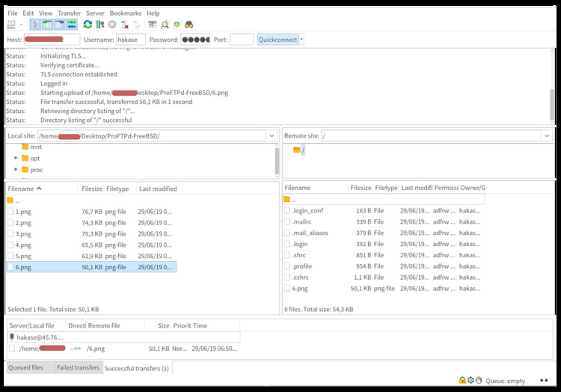
Task: Sort local files by Filesize column
Action: 91,189
